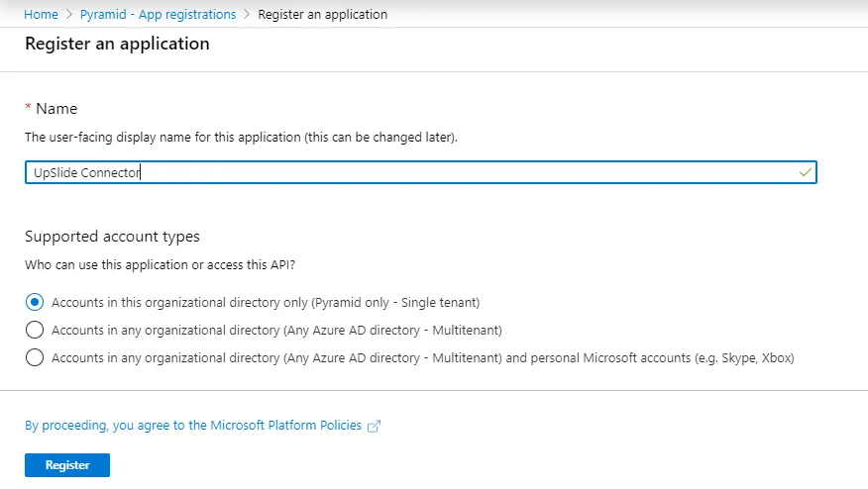868x489 pixels.
Task: Click the chevron after Home breadcrumb
Action: [x=69, y=15]
